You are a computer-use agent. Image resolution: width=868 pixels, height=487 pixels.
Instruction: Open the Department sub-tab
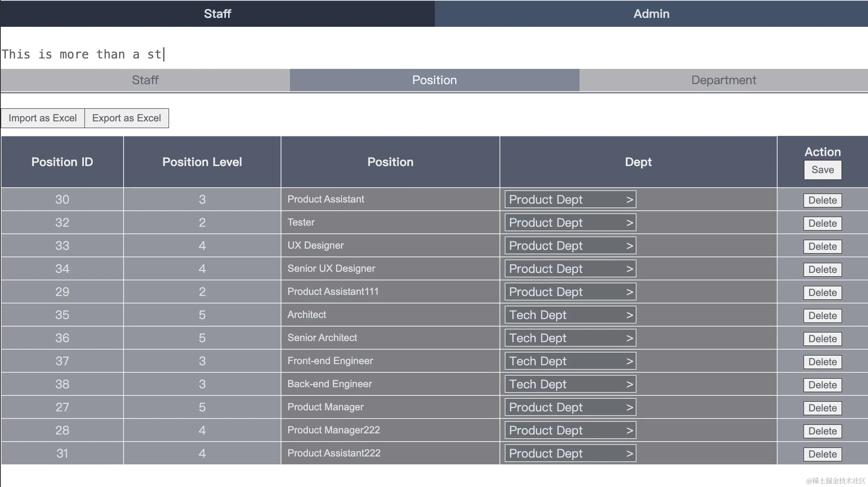pos(723,80)
